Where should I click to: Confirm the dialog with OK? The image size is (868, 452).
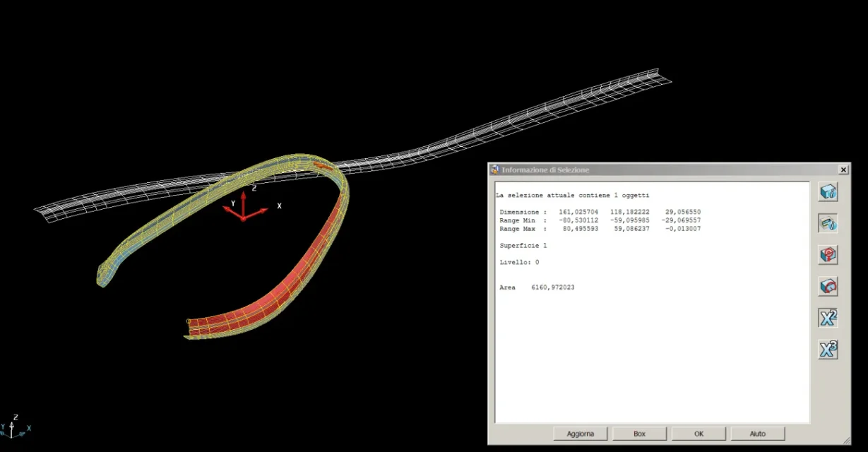click(x=698, y=434)
